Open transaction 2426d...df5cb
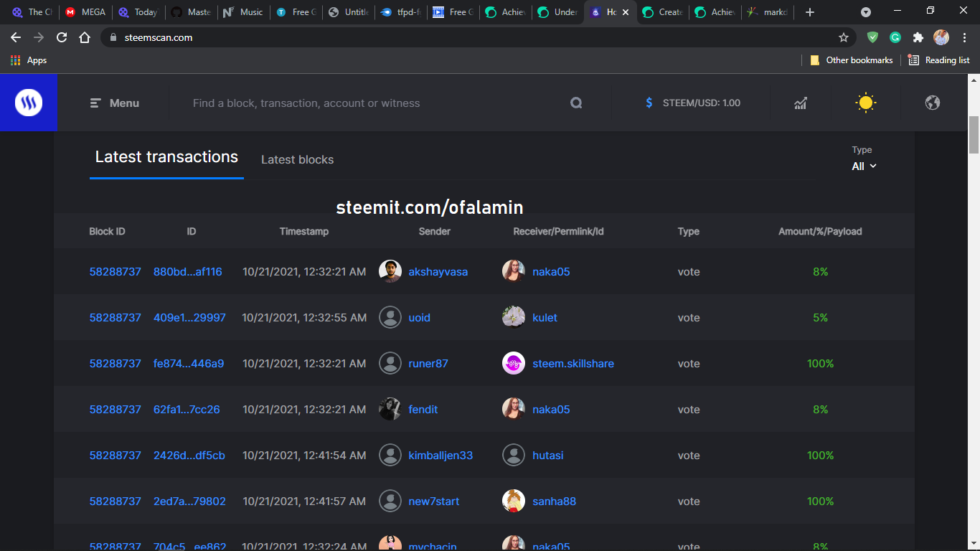The width and height of the screenshot is (980, 551). click(x=189, y=456)
